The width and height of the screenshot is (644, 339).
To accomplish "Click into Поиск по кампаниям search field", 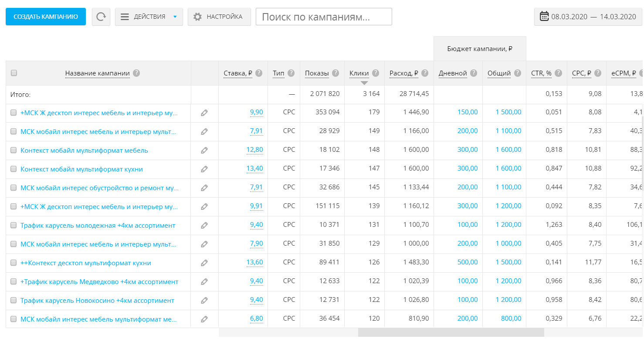I will pos(324,17).
